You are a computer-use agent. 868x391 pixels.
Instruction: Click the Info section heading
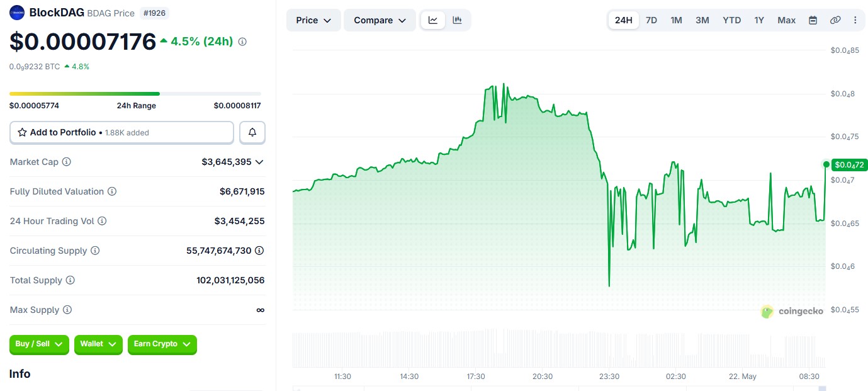(20, 374)
